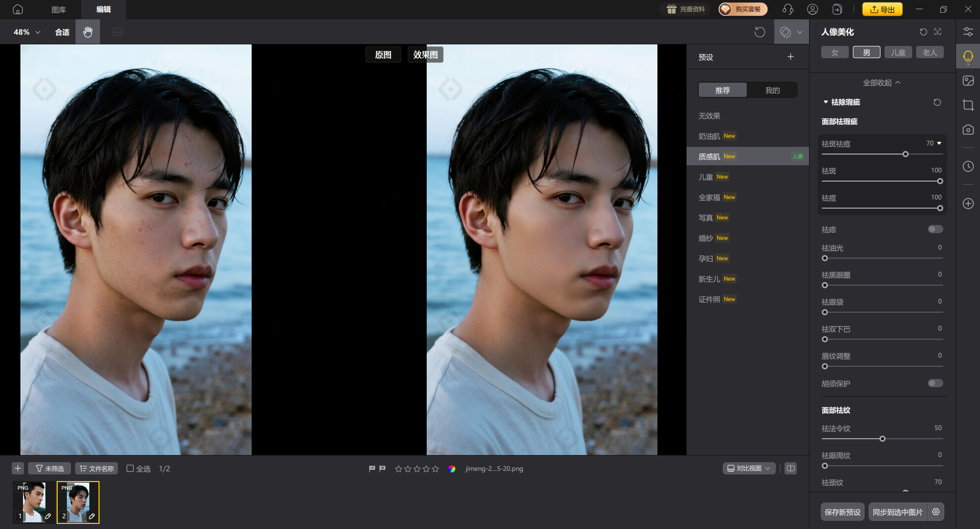Enable the 祛痣 toggle switch
The width and height of the screenshot is (980, 529).
coord(935,230)
